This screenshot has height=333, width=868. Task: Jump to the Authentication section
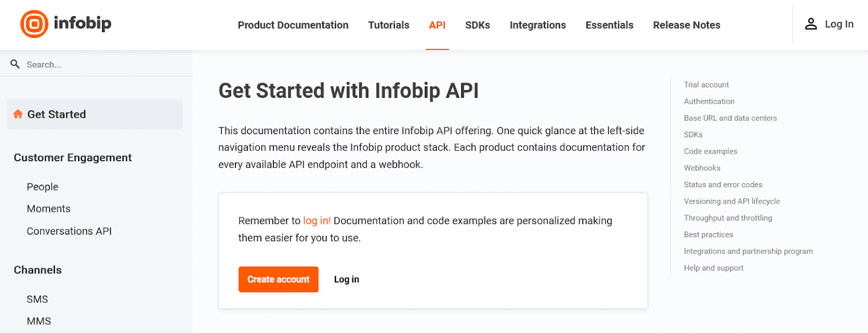(709, 102)
